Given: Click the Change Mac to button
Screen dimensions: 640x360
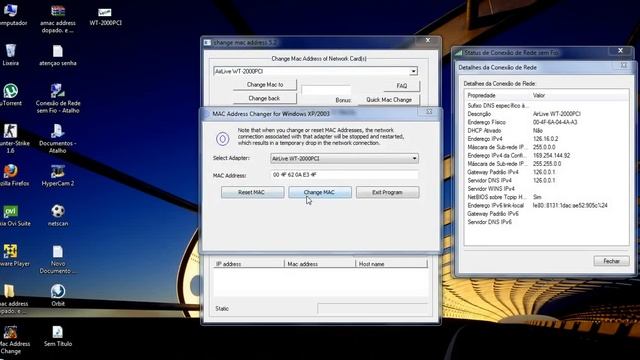Looking at the screenshot, I should point(264,84).
